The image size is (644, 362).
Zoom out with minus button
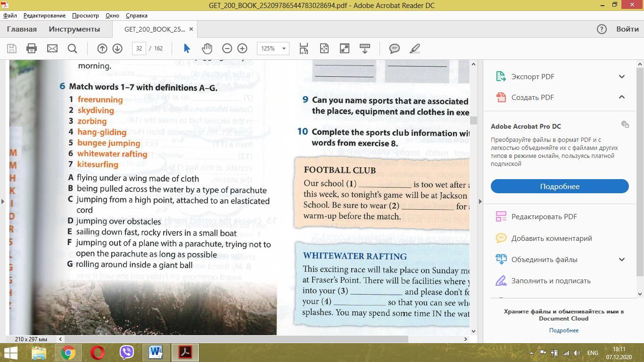(x=227, y=49)
